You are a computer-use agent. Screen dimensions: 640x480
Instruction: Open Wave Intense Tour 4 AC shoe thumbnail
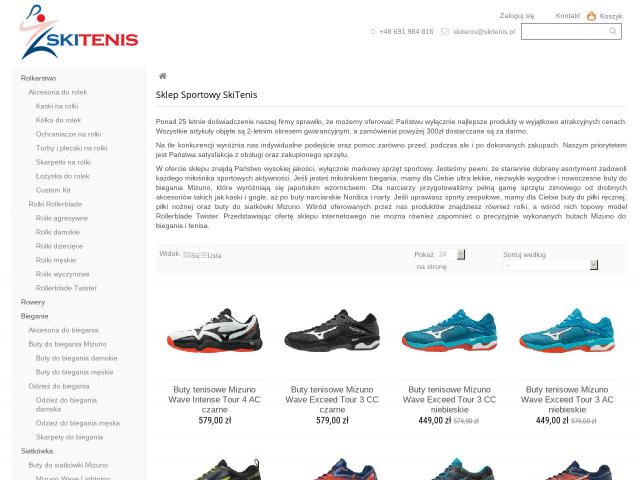pyautogui.click(x=215, y=331)
